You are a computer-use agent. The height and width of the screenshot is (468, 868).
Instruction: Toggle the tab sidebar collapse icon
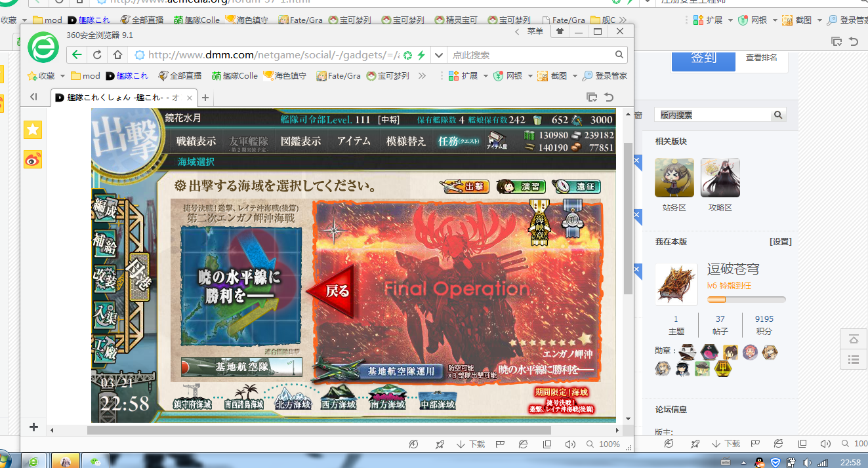point(33,97)
